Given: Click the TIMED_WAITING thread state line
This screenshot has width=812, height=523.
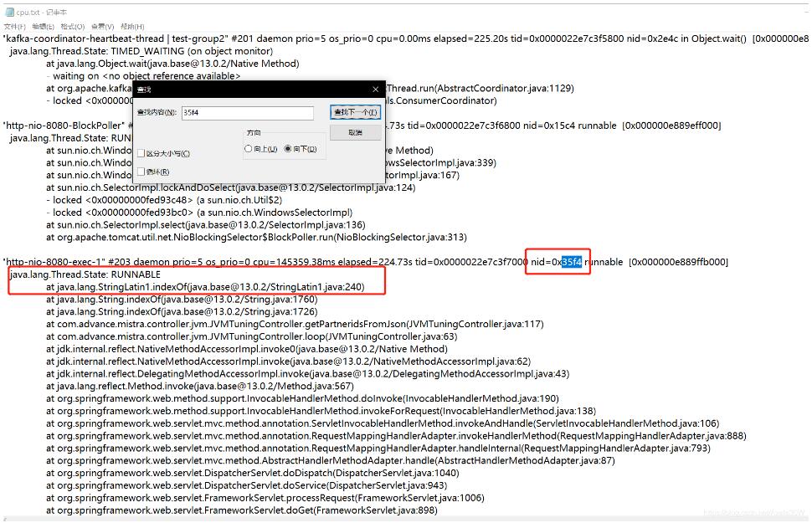Looking at the screenshot, I should pos(141,51).
